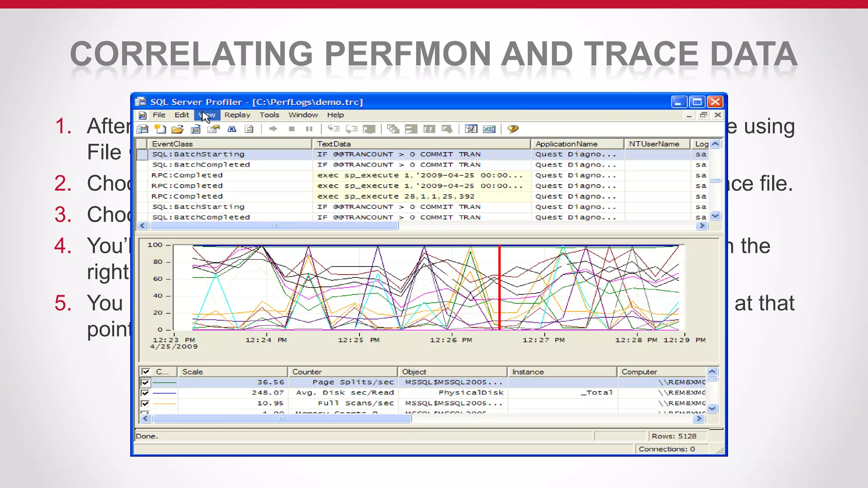This screenshot has width=868, height=488.
Task: Open the Replay menu
Action: coord(237,115)
